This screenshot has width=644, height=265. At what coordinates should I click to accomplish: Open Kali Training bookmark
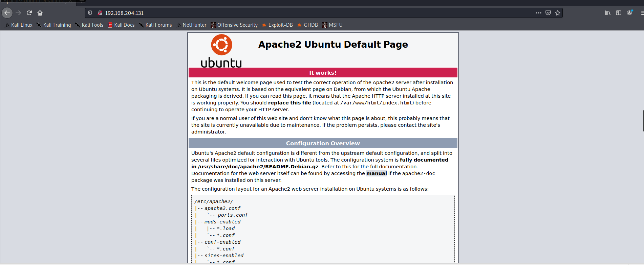pos(54,25)
